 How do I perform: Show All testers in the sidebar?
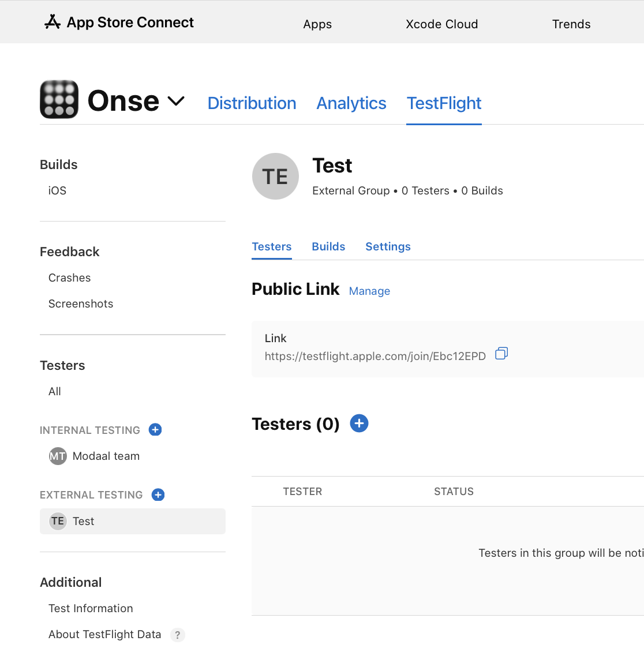click(54, 391)
